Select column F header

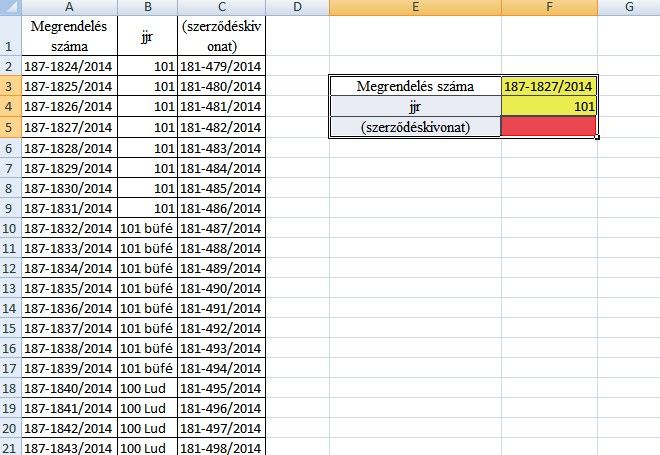pos(549,7)
